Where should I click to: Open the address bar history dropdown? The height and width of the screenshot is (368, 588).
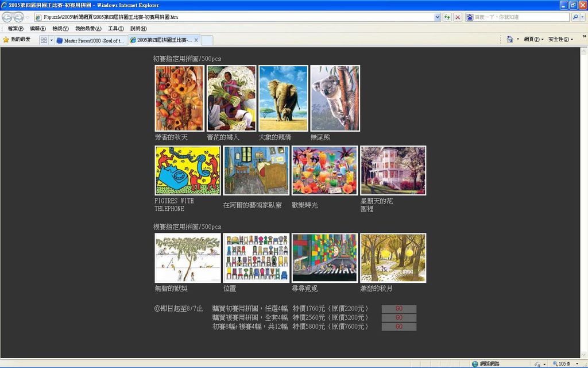tap(437, 17)
